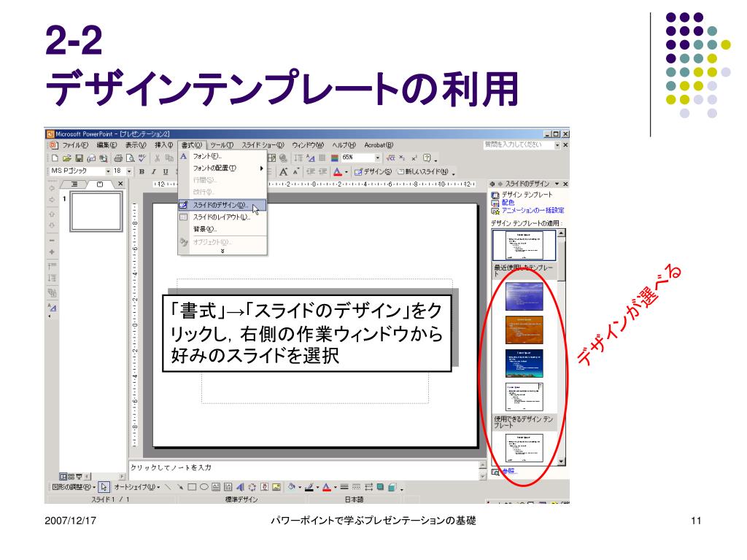Click the Decrease Font Size icon

(x=295, y=171)
